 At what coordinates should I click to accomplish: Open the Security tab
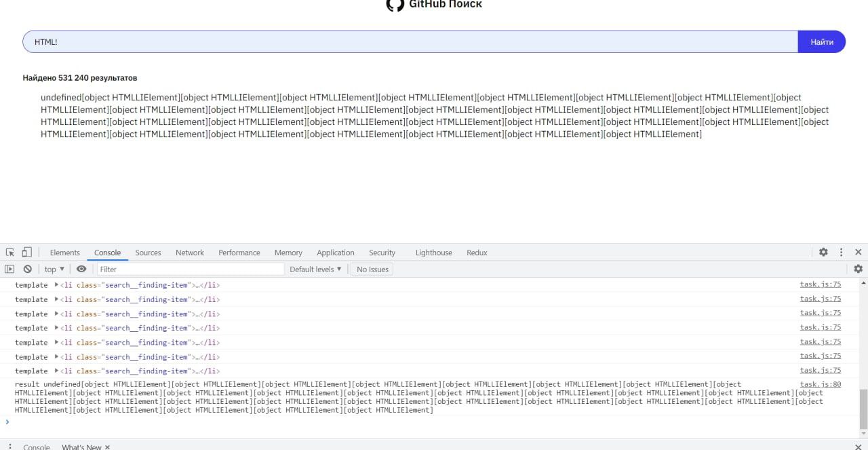click(x=382, y=252)
